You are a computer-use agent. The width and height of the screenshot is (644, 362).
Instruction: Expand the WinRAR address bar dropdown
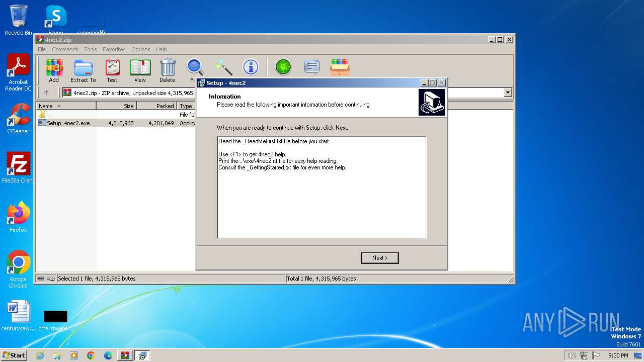point(508,93)
